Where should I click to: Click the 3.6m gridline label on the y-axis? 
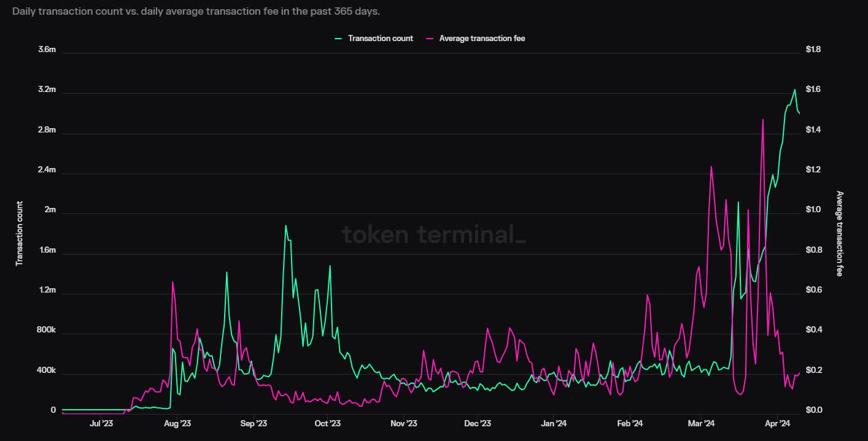[x=48, y=50]
